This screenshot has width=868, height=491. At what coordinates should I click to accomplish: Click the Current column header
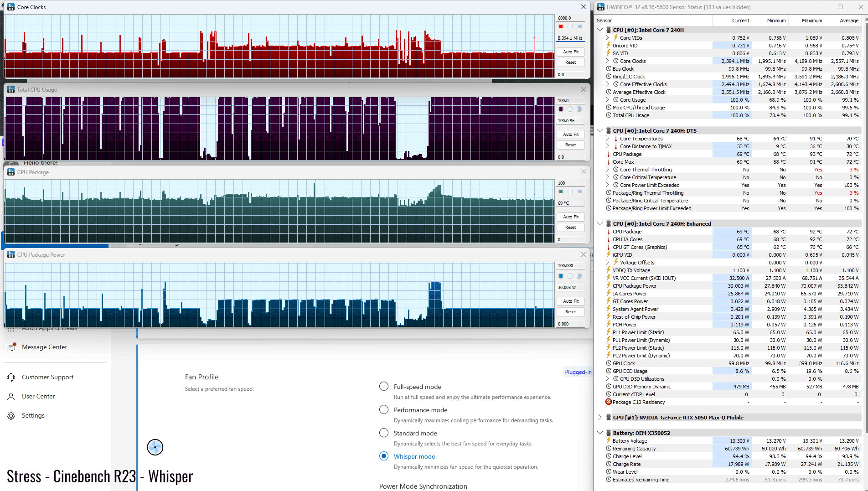point(732,21)
